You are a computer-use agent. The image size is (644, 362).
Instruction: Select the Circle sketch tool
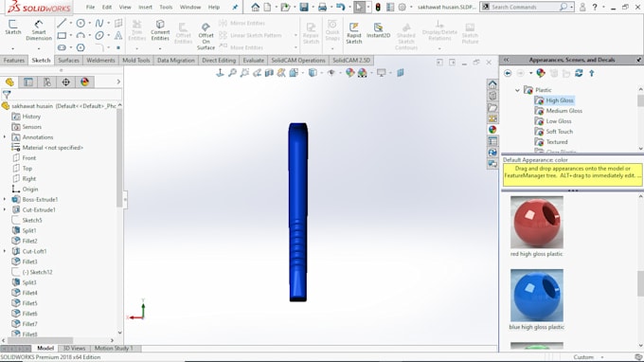[80, 23]
